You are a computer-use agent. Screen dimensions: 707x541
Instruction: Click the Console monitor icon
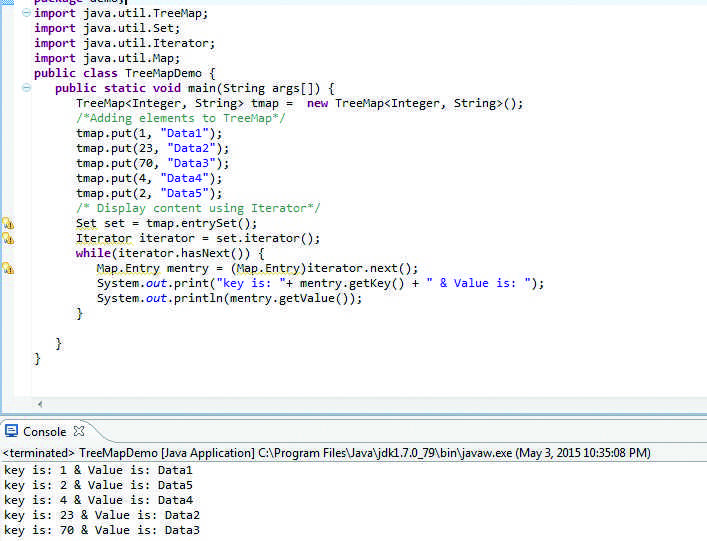coord(11,431)
